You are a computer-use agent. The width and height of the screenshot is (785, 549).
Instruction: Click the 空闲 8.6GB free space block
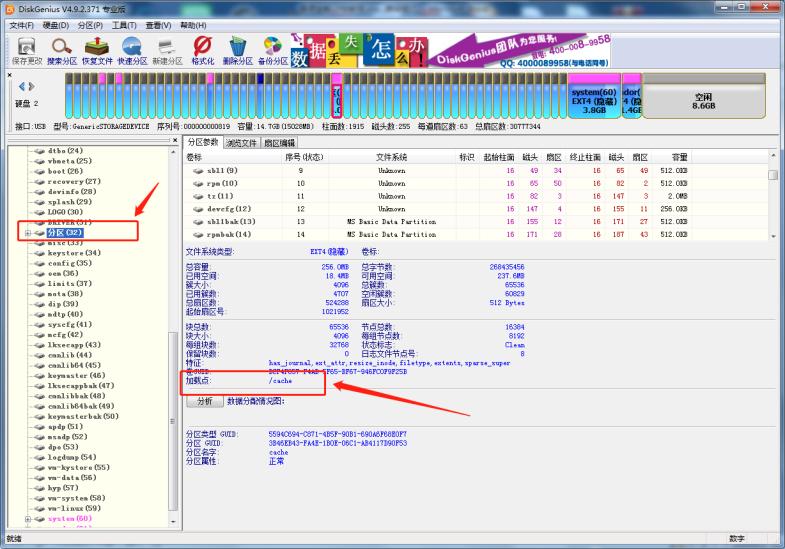tap(702, 100)
